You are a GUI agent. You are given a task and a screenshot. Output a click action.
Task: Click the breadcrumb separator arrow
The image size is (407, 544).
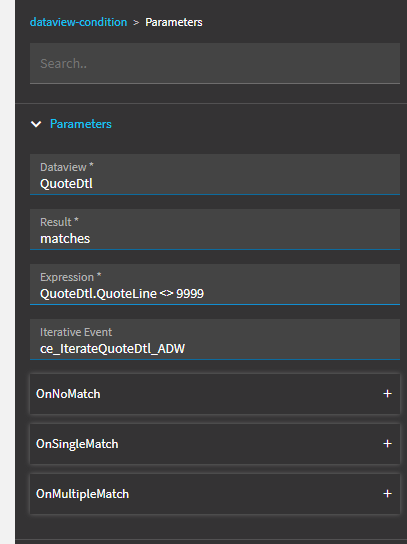point(136,23)
